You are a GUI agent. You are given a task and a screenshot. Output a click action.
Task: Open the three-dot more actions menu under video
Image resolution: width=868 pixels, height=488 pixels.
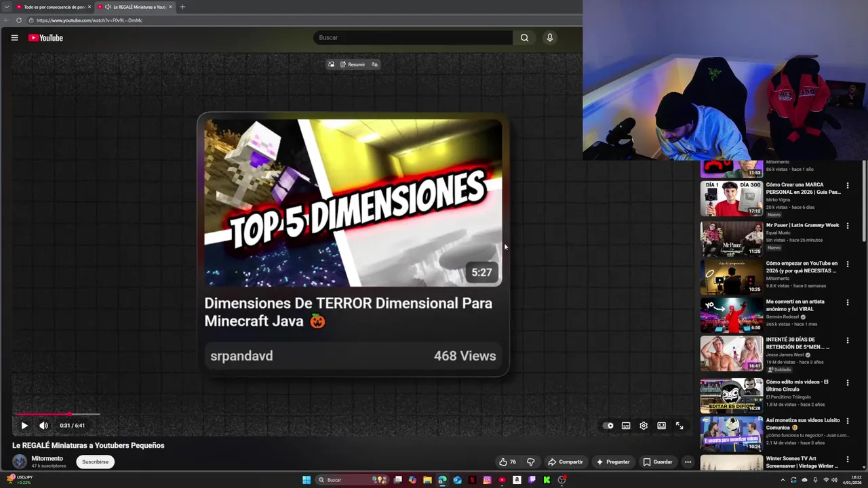coord(688,462)
